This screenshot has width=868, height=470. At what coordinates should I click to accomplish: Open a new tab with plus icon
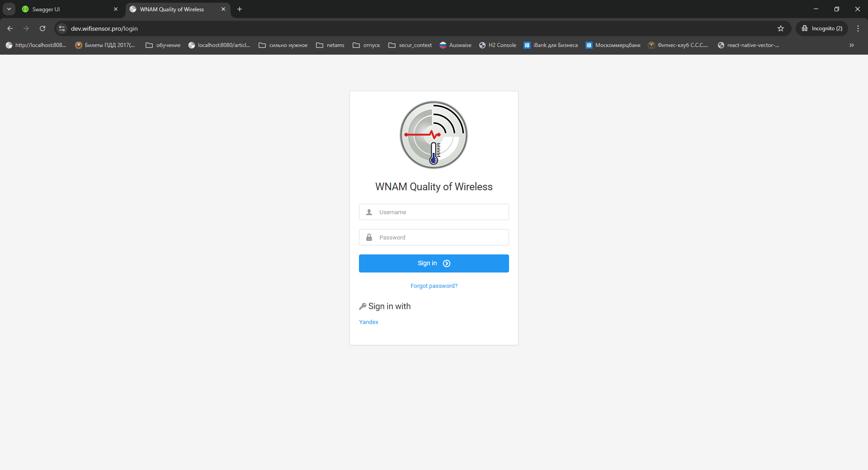point(240,9)
